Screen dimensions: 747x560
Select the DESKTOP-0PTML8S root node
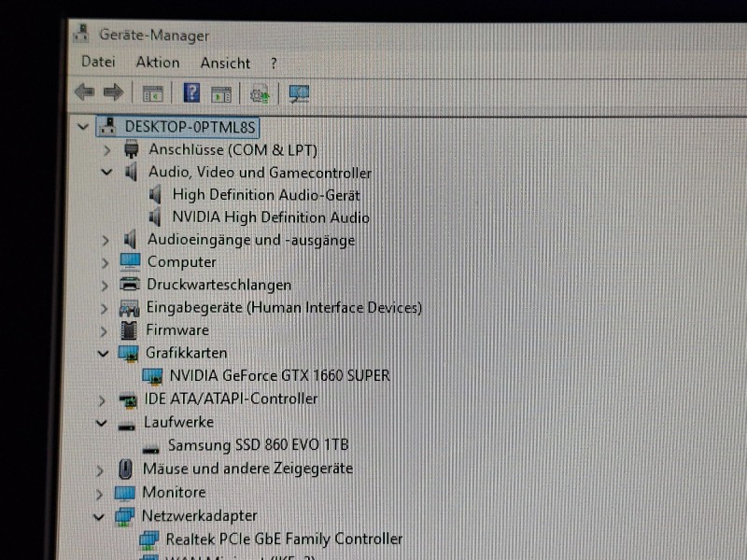pos(190,126)
